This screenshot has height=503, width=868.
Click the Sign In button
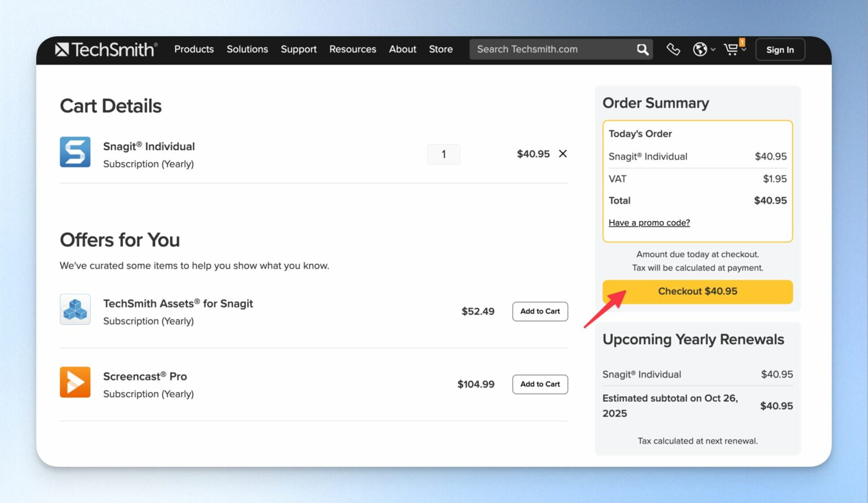780,50
